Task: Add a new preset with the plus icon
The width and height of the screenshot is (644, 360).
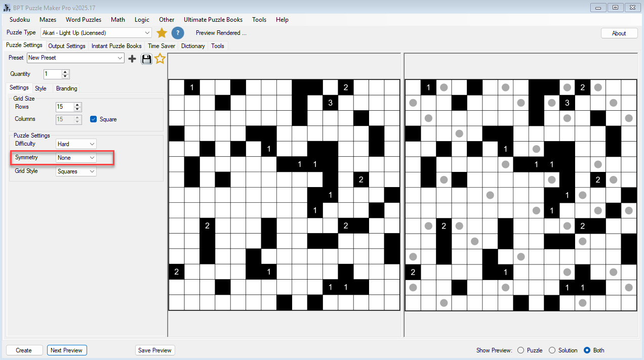Action: pos(132,59)
